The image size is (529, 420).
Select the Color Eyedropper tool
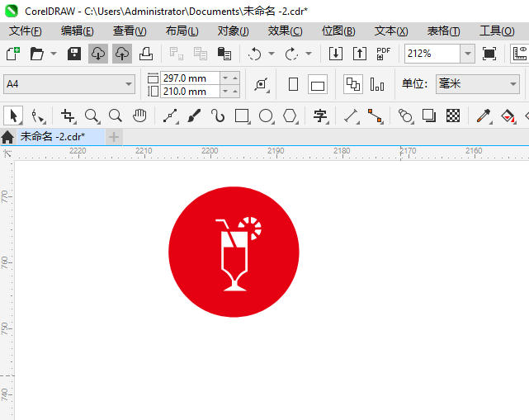(x=484, y=116)
